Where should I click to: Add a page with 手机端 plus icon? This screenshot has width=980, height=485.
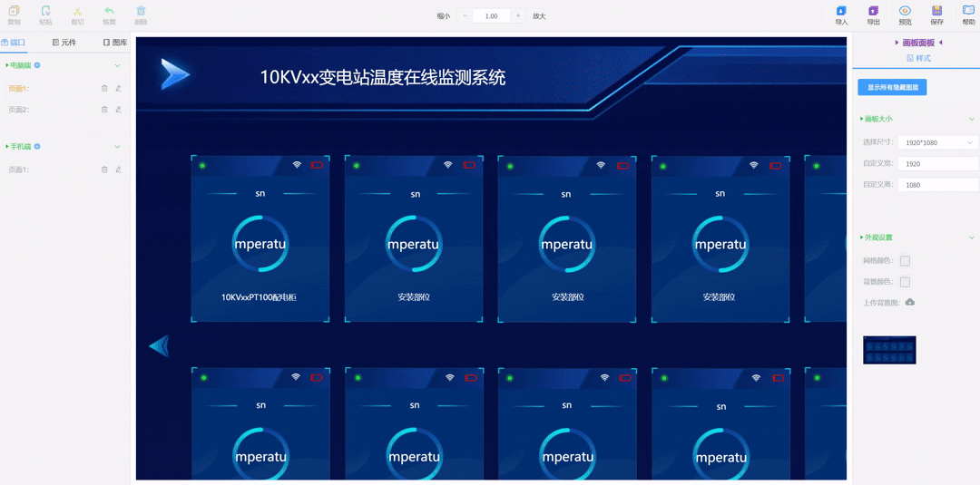tap(37, 147)
